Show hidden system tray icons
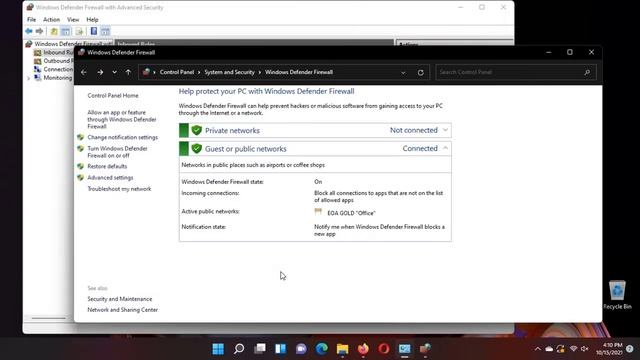Image resolution: width=640 pixels, height=360 pixels. click(x=538, y=349)
